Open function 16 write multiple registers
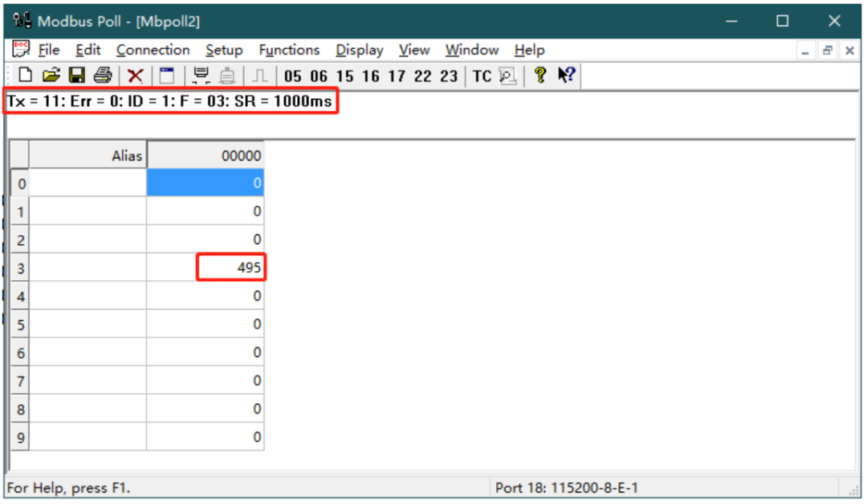Screen dimensions: 867x504 click(x=370, y=76)
